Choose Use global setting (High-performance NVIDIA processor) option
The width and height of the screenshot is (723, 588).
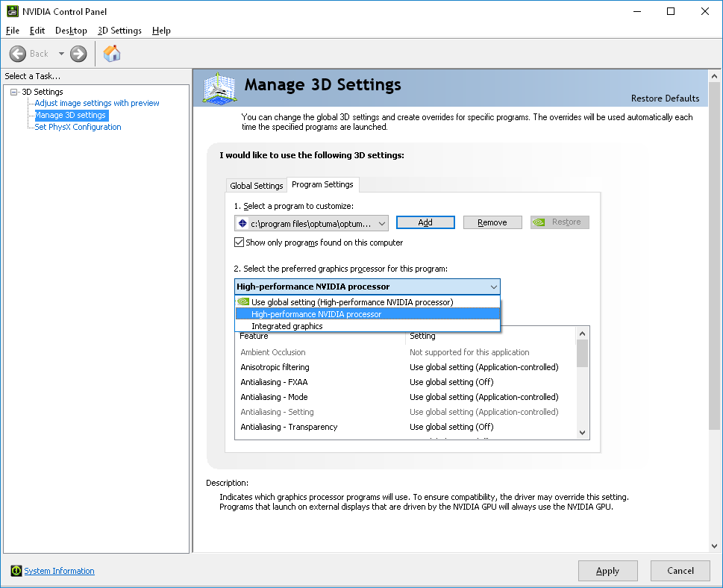(368, 302)
